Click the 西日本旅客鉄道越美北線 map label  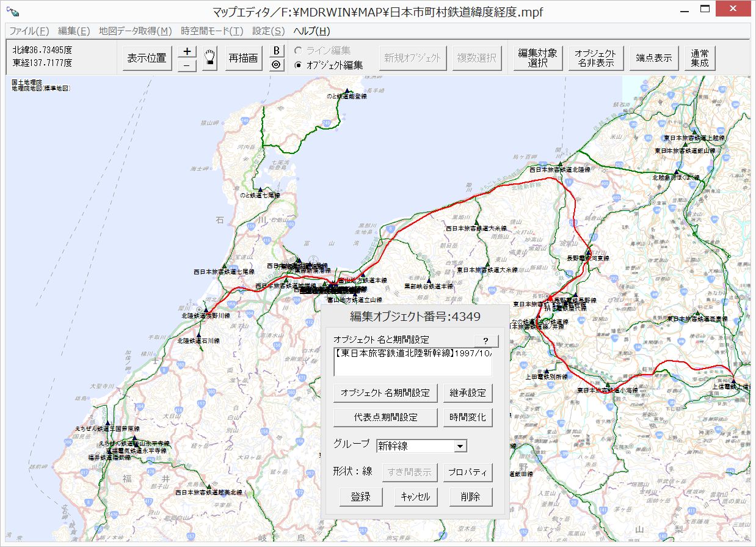tap(209, 492)
